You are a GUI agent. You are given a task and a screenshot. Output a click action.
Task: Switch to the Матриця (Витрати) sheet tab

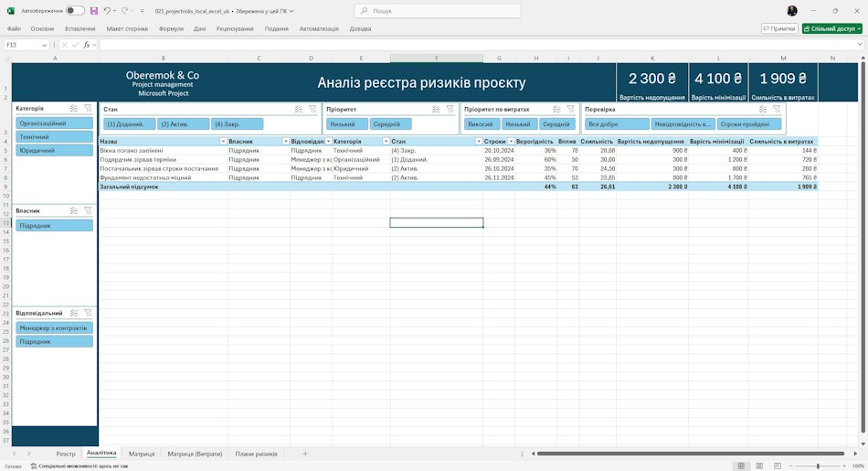tap(195, 454)
